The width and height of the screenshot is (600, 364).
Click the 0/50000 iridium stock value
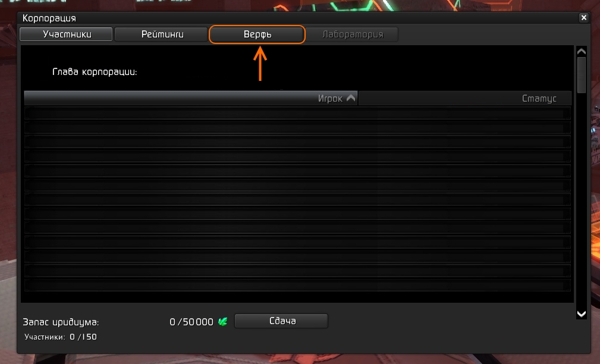point(191,322)
